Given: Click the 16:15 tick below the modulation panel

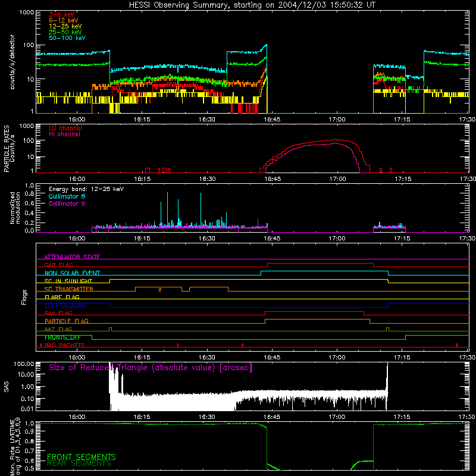Looking at the screenshot, I should click(142, 239).
